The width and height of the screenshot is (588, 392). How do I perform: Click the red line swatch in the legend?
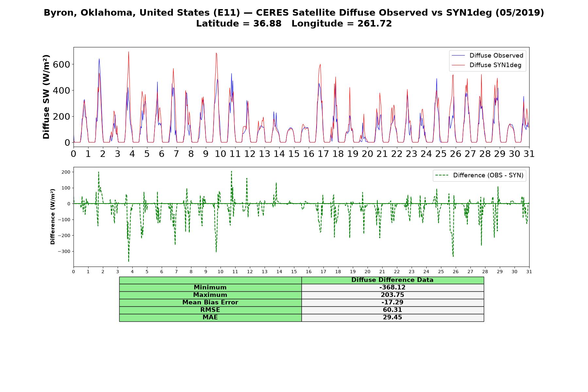pos(458,65)
